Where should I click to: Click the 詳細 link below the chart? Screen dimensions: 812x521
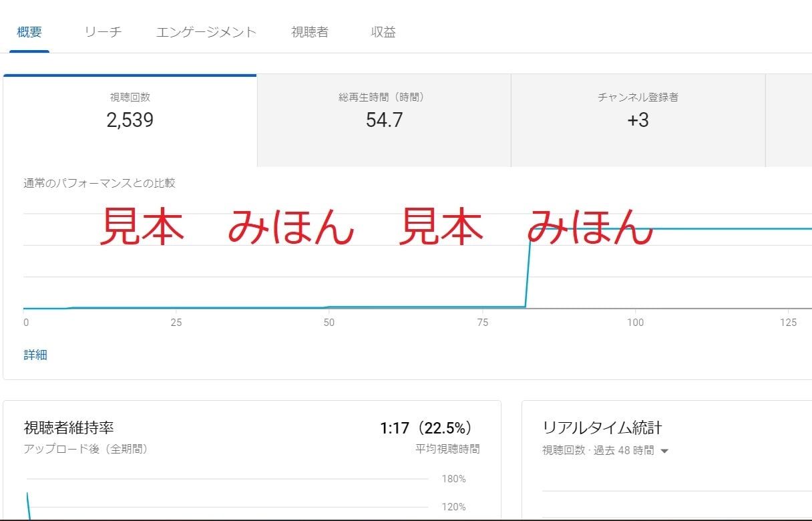35,355
